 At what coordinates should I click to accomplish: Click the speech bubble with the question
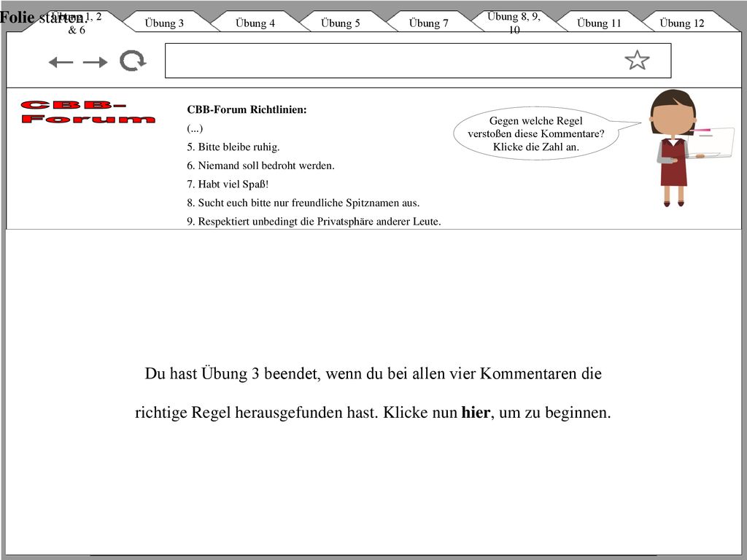[x=536, y=133]
